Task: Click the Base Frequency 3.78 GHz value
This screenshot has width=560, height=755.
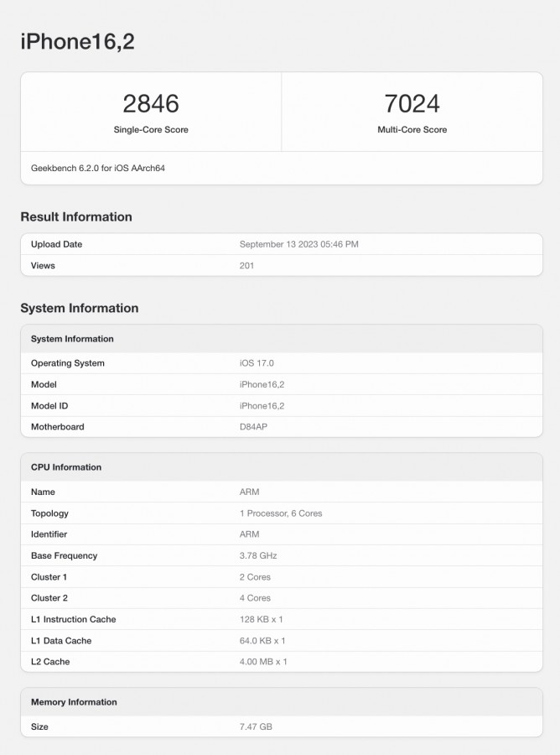Action: point(258,555)
